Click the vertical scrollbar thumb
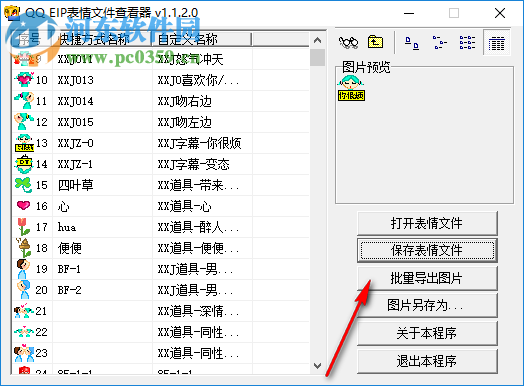This screenshot has height=386, width=524. 317,57
